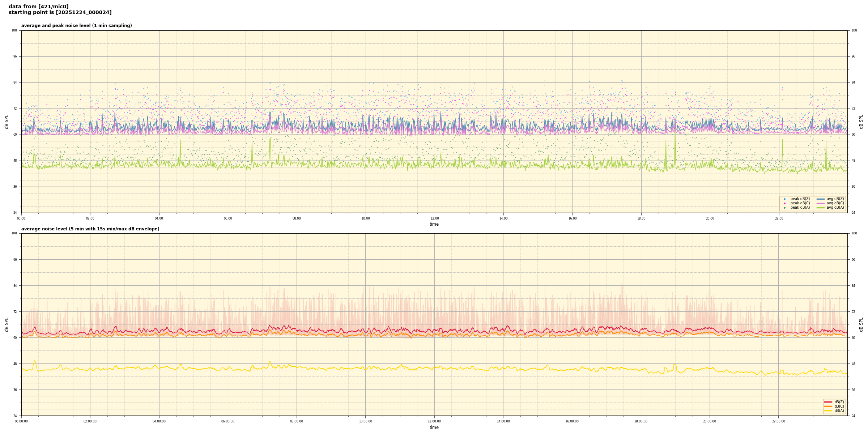Click the peak dB(A) legend marker

[x=784, y=208]
